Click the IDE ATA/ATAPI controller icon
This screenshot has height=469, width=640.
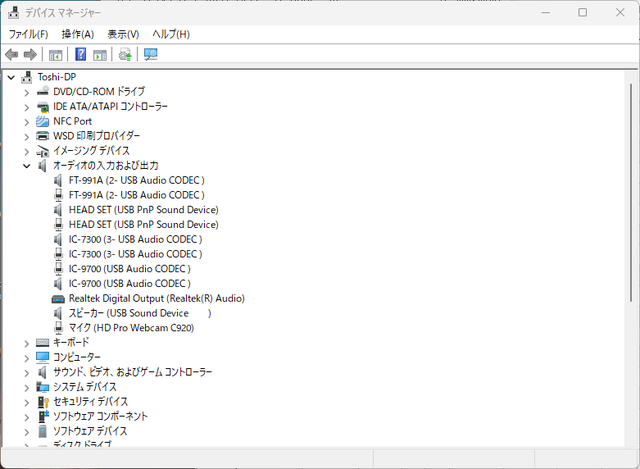42,107
